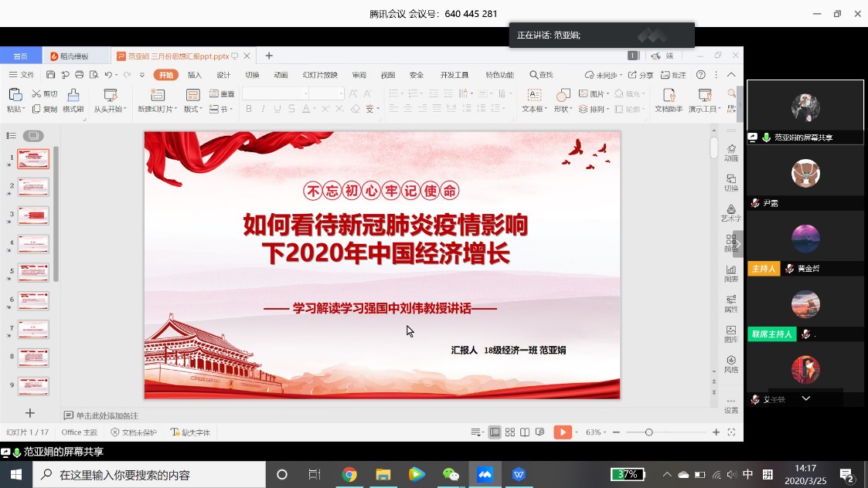This screenshot has height=488, width=868.
Task: Switch to the Design (设计) ribbon tab
Action: [x=223, y=75]
